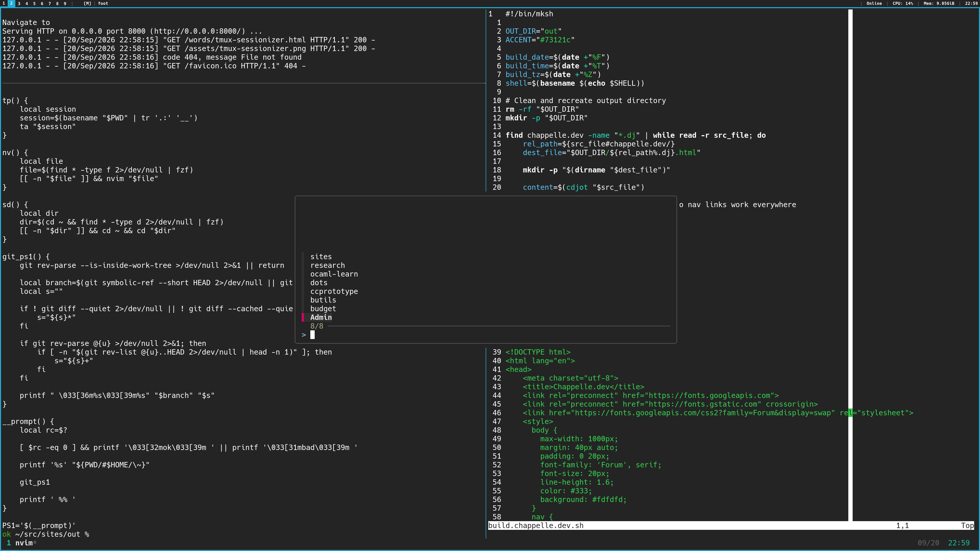
Task: Click the fonts.gstatic.com preconnect link line
Action: pos(670,404)
